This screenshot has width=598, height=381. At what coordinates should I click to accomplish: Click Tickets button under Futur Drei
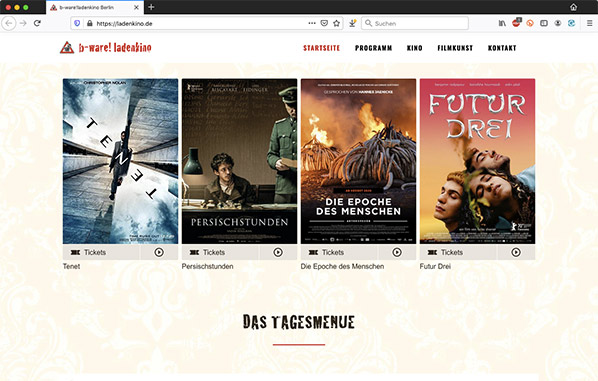[458, 252]
